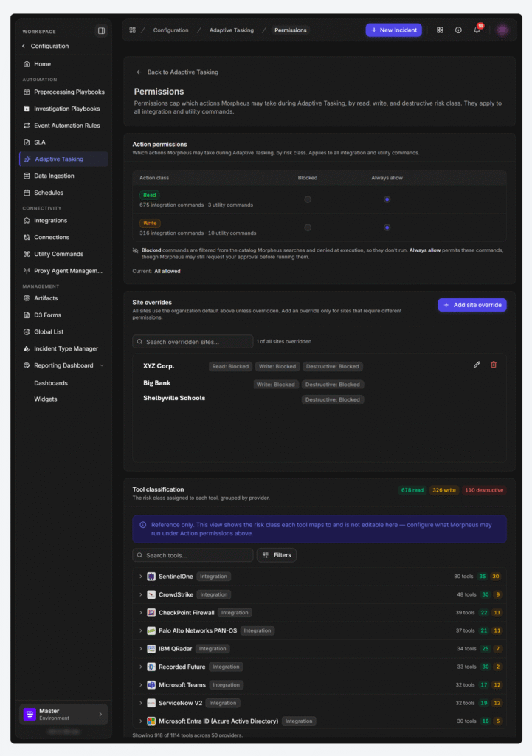Click the 110 destructive count badge
This screenshot has height=756, width=532.
(x=484, y=490)
